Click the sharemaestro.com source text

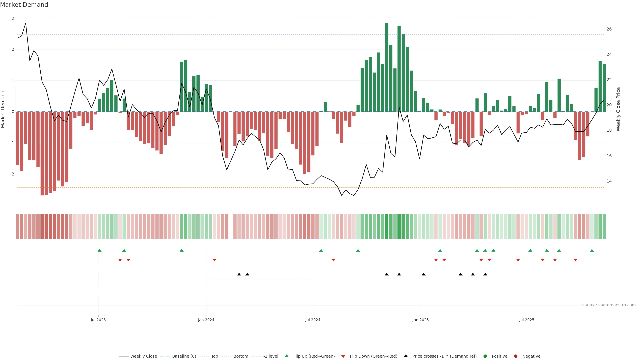point(609,305)
